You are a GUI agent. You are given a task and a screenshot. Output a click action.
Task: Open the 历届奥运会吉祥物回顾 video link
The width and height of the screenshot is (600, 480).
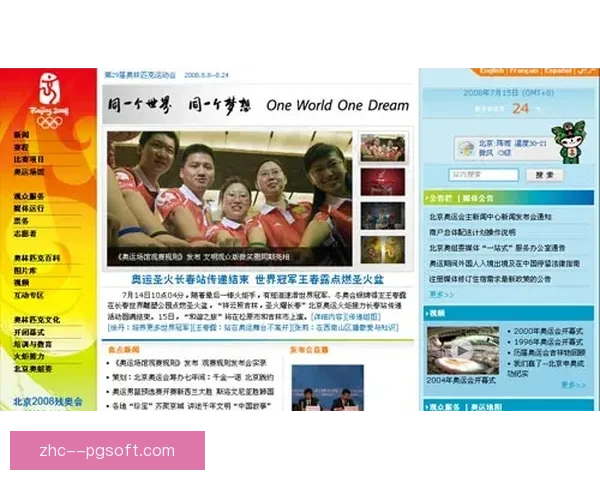point(549,353)
